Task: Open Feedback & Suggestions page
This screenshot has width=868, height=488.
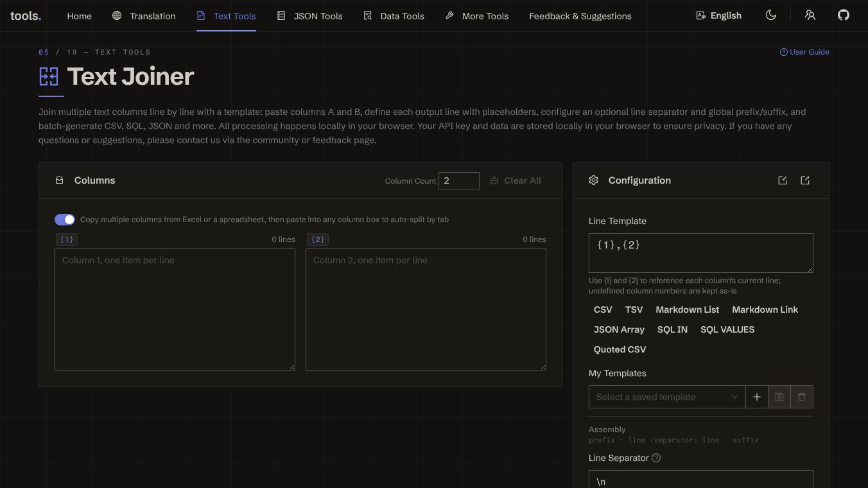Action: 580,16
